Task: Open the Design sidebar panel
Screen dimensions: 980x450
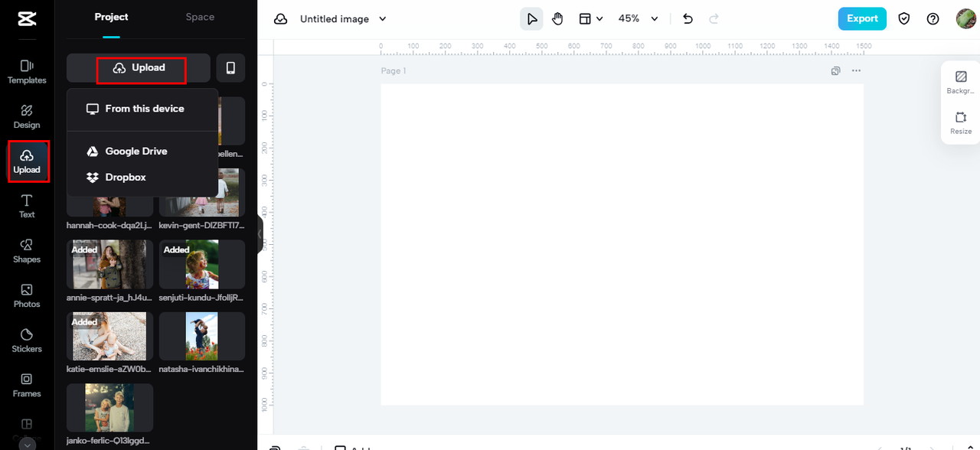Action: tap(27, 117)
